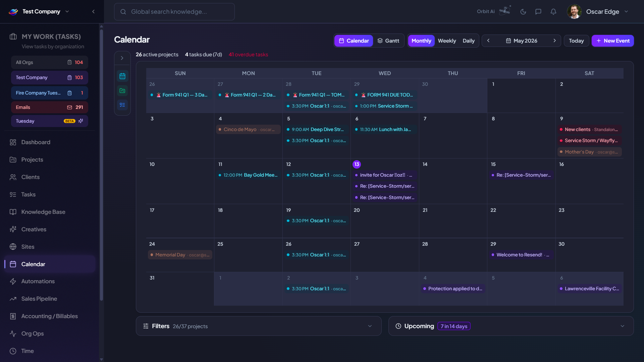Viewport: 644px width, 362px height.
Task: Click the 41 overdue tasks link
Action: click(248, 55)
